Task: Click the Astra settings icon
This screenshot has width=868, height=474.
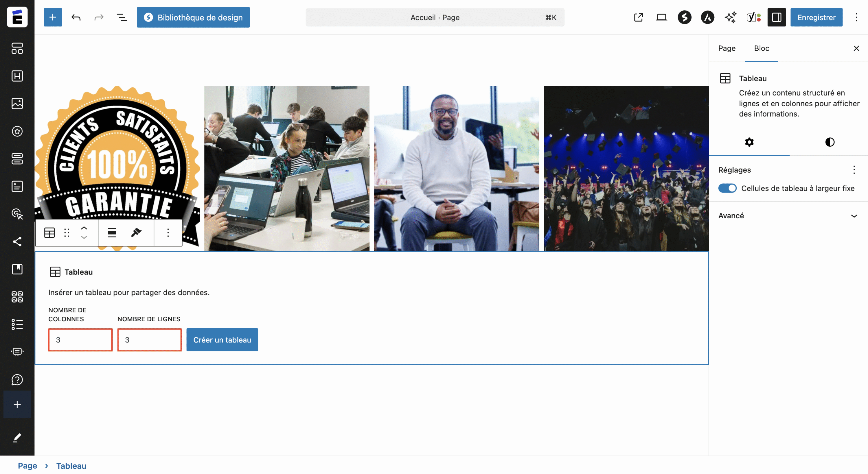Action: coord(707,17)
